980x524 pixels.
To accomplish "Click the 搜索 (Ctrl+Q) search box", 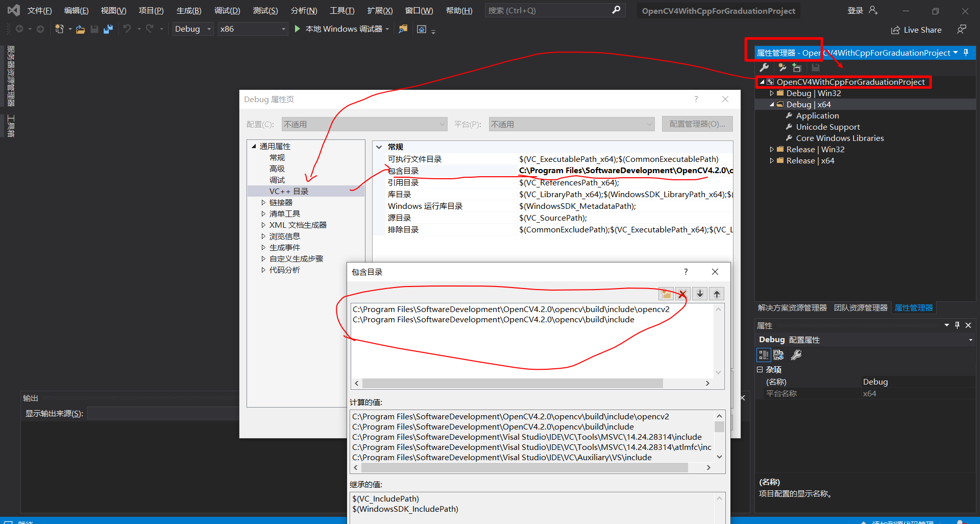I will [x=546, y=11].
